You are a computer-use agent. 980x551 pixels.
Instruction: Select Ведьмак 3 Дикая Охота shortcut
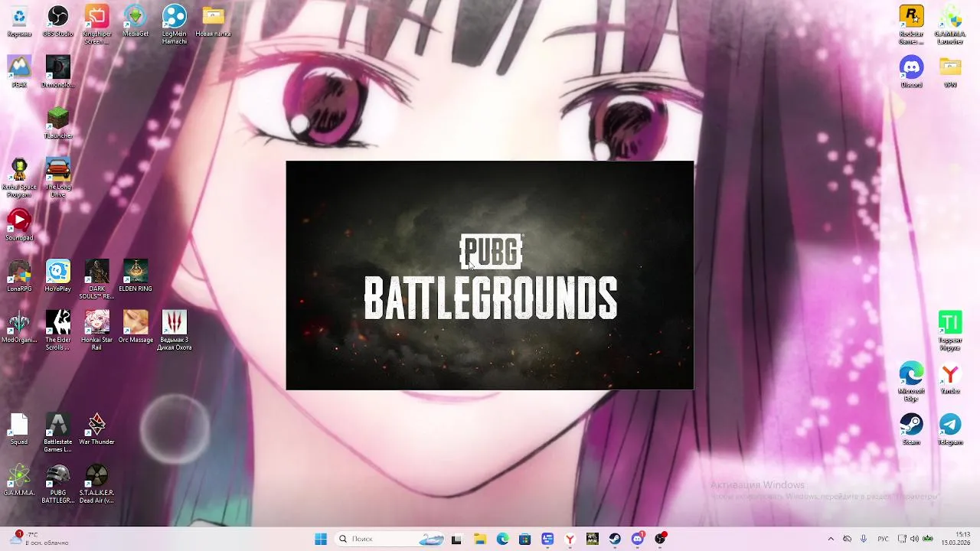[175, 331]
